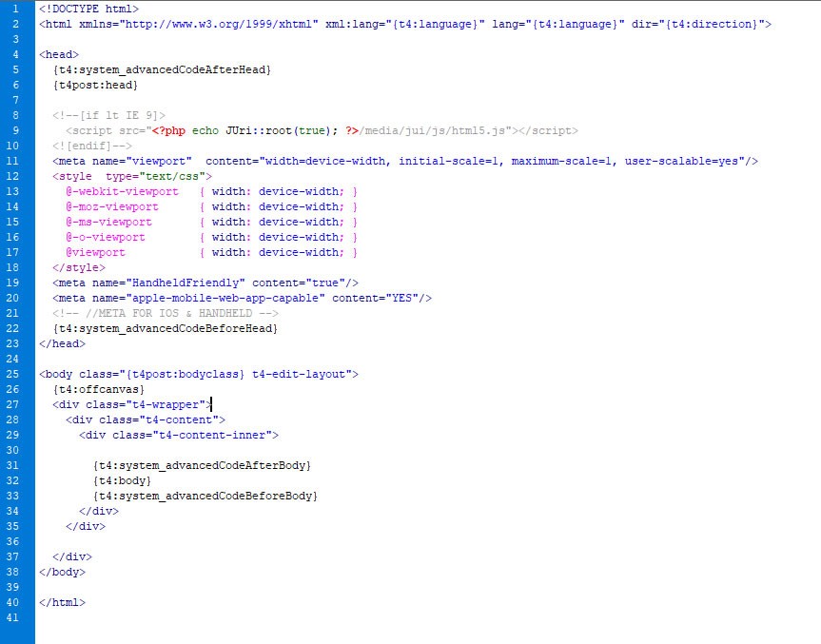Click the @-o-viewport rule

[x=211, y=237]
